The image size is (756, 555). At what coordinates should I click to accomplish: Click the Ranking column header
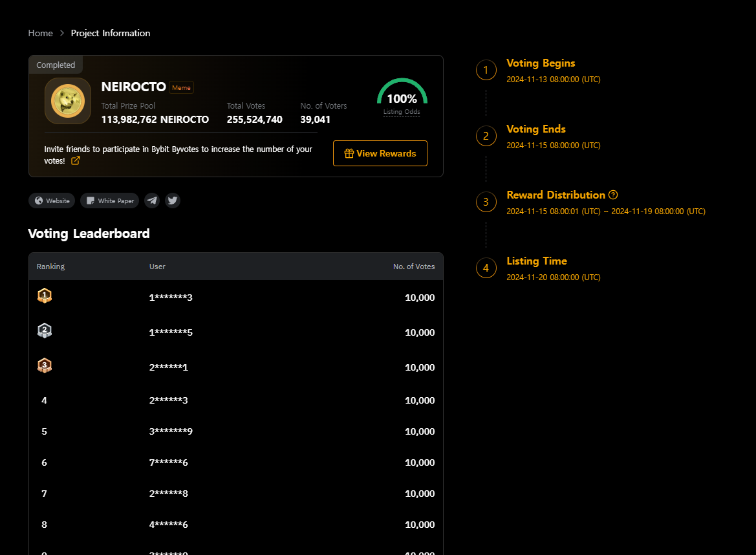tap(50, 267)
